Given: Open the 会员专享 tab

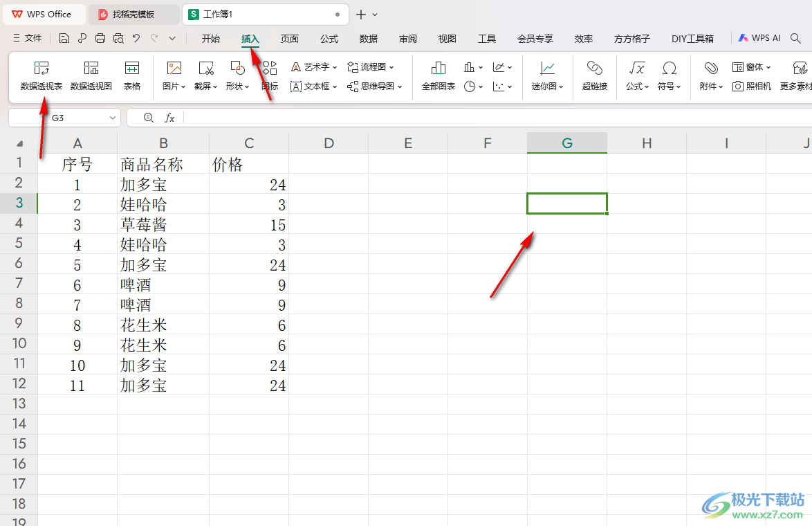Looking at the screenshot, I should pyautogui.click(x=535, y=39).
